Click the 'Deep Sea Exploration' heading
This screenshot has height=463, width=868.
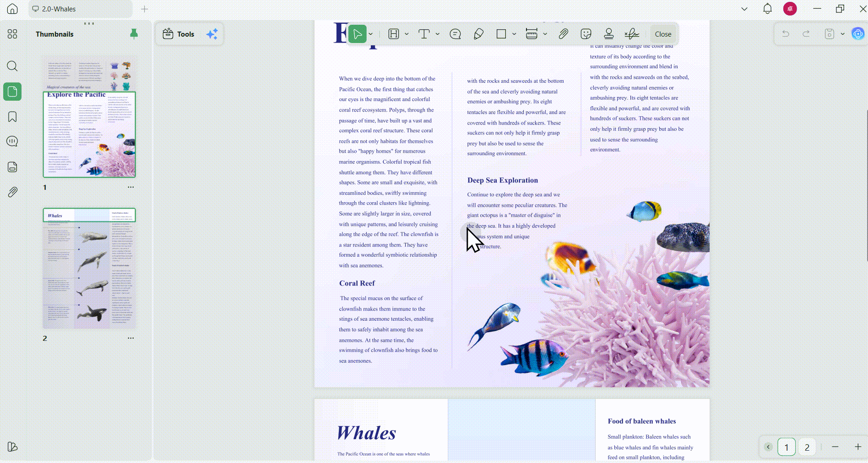(x=503, y=180)
